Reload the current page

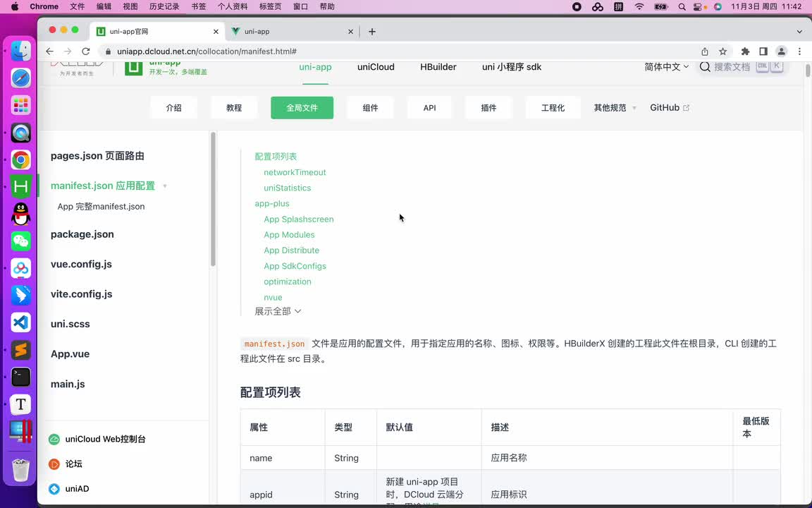tap(86, 52)
